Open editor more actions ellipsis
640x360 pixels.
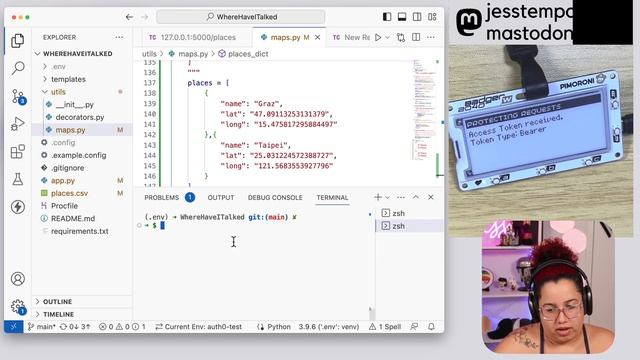tap(431, 38)
